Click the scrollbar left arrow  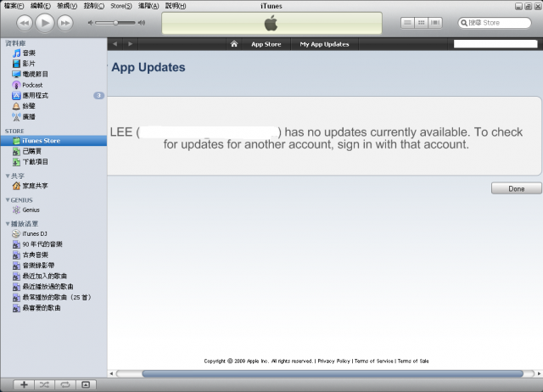(111, 373)
